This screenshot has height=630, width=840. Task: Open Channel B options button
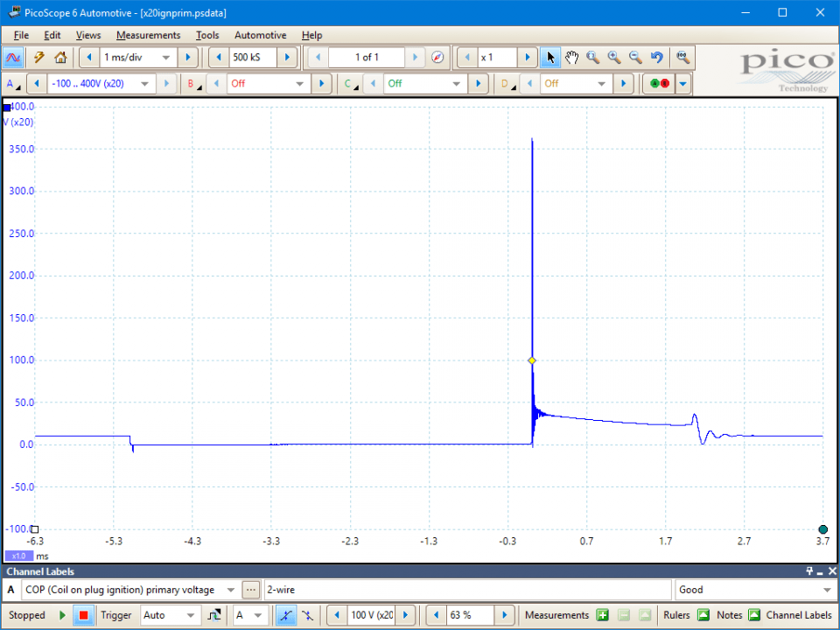(x=194, y=84)
